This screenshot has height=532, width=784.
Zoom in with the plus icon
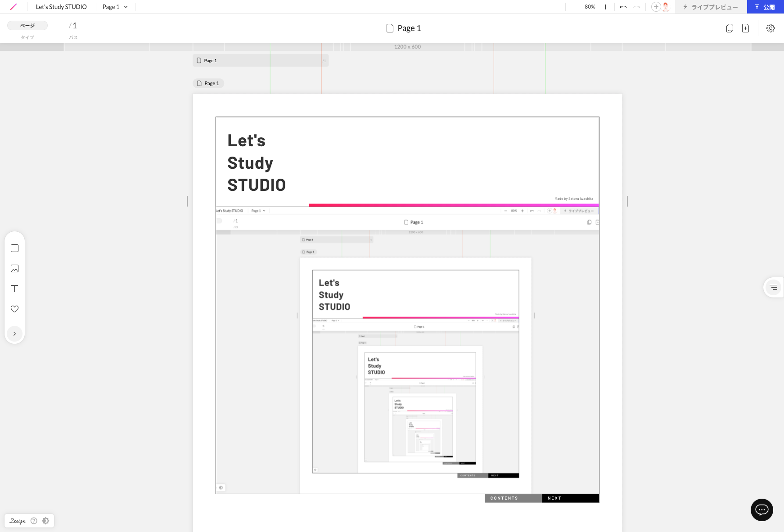605,7
